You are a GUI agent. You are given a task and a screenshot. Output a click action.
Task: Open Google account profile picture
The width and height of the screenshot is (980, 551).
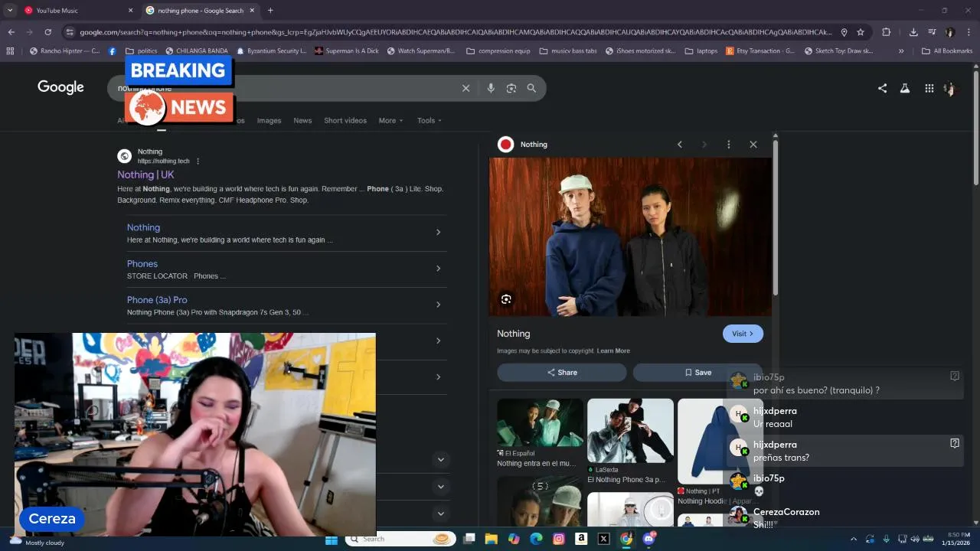point(950,88)
